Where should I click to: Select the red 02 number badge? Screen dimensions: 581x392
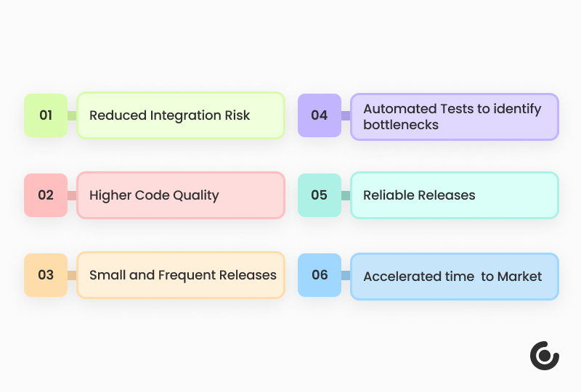pyautogui.click(x=46, y=195)
